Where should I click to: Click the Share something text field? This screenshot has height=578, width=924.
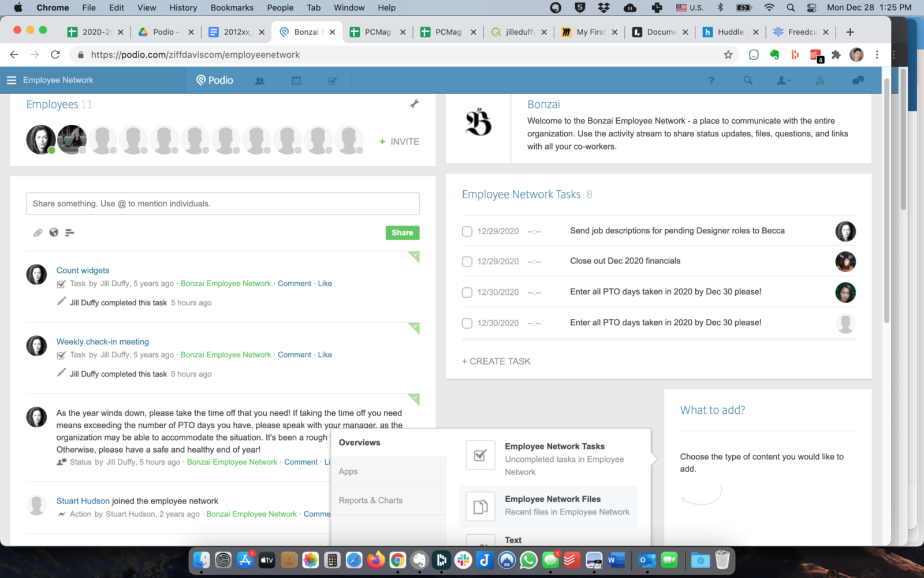point(222,204)
